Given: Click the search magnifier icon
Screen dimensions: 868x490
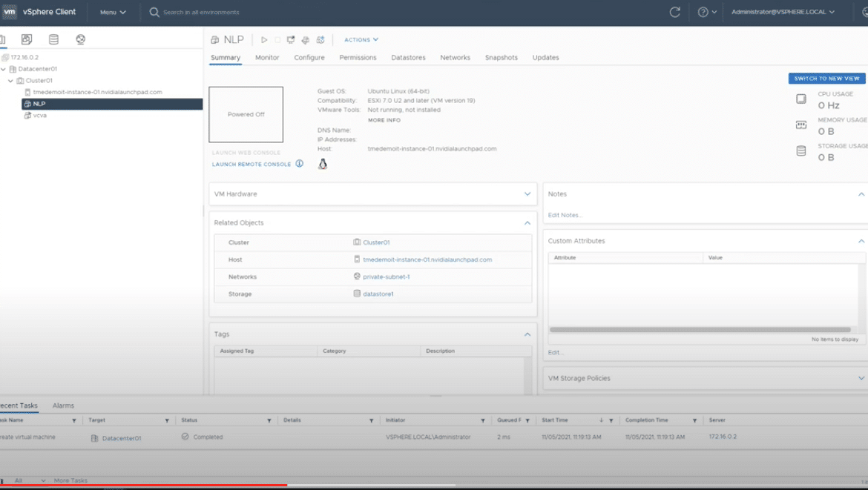Looking at the screenshot, I should point(154,12).
